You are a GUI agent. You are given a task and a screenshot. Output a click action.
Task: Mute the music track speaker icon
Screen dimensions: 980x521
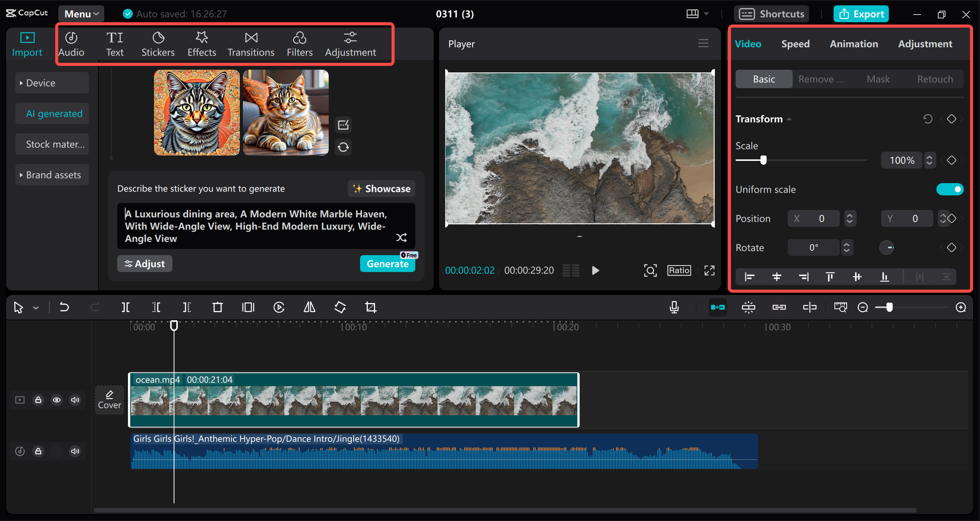pos(75,451)
